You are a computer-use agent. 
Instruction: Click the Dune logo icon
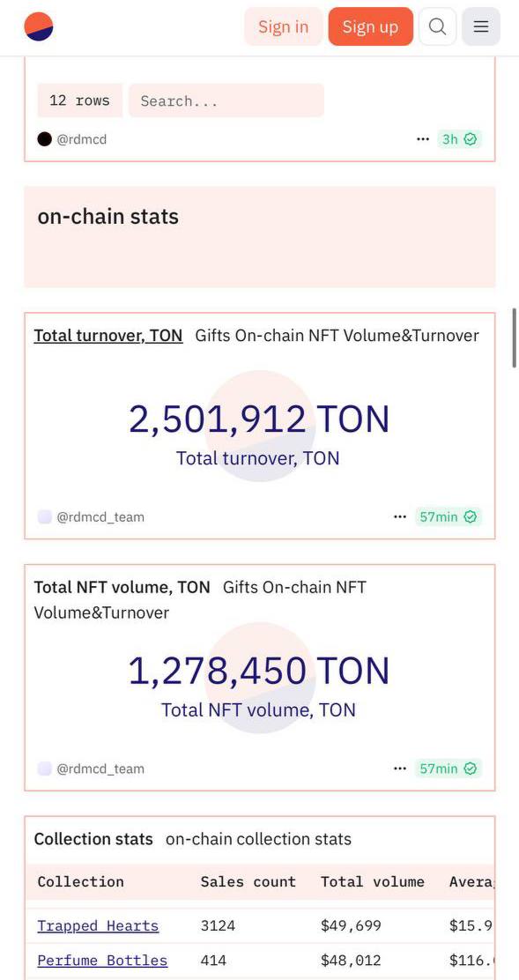(39, 26)
